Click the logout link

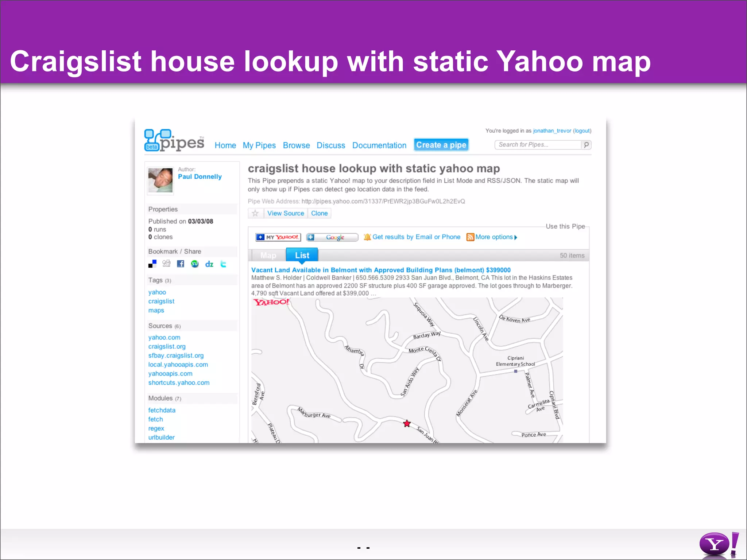(582, 131)
